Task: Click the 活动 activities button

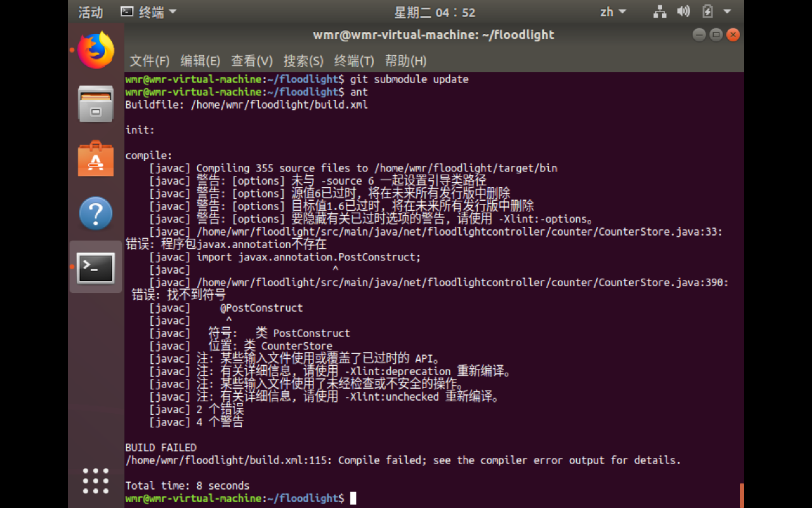Action: tap(91, 12)
